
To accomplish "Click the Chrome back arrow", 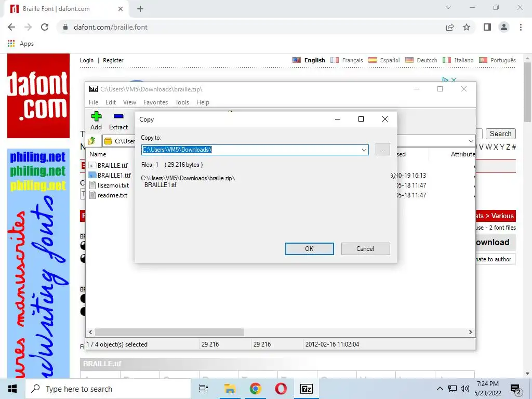I will (11, 27).
